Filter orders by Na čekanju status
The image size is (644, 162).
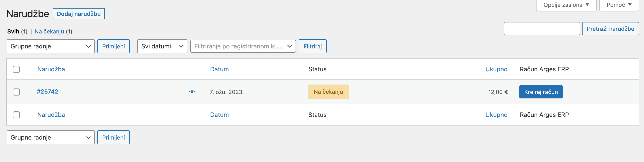tap(49, 31)
